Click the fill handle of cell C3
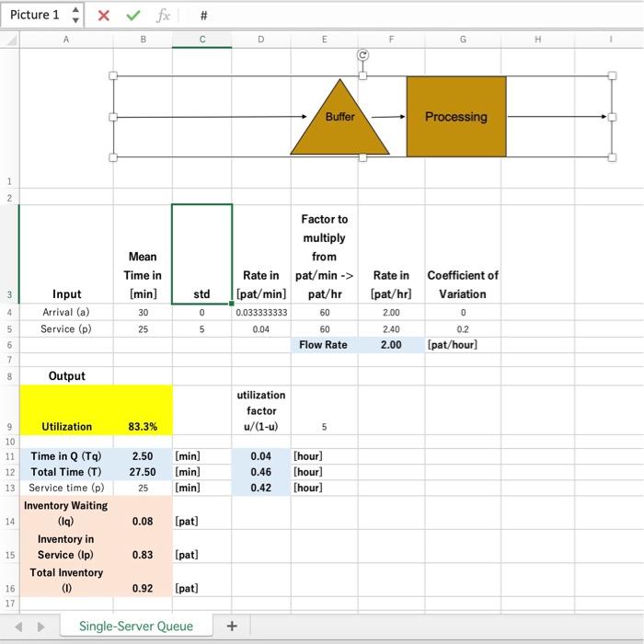The image size is (644, 644). [232, 304]
